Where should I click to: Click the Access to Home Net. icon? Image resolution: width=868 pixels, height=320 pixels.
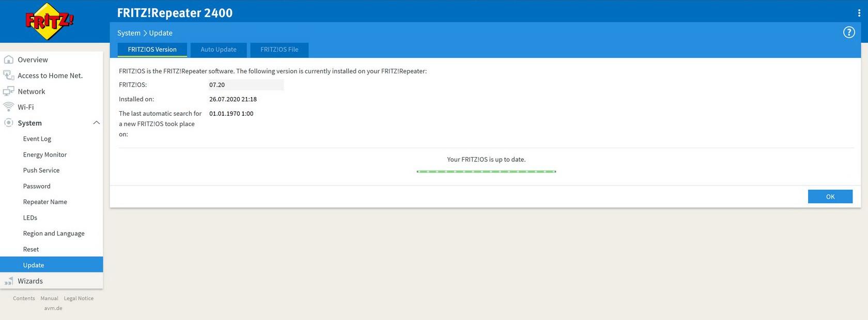point(9,75)
